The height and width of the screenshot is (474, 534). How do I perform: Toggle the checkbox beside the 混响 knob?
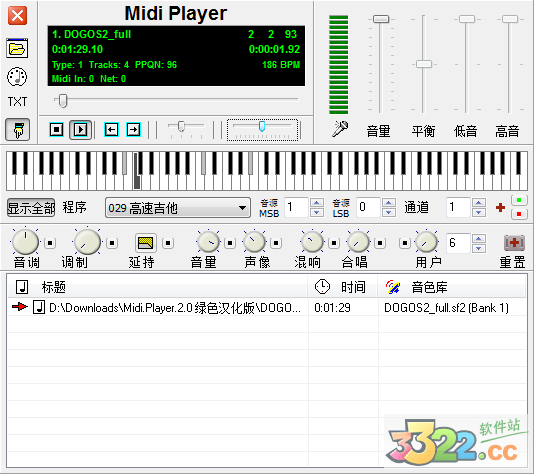coord(334,243)
